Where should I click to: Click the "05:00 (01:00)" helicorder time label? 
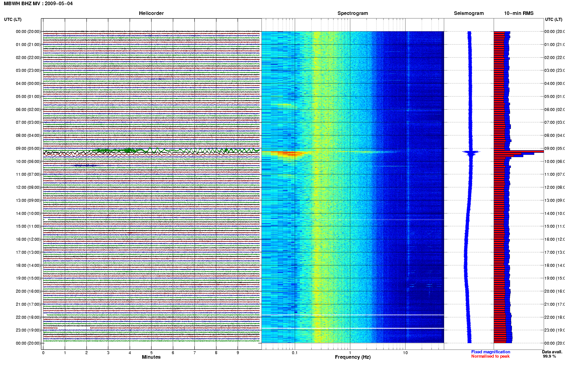coord(28,97)
